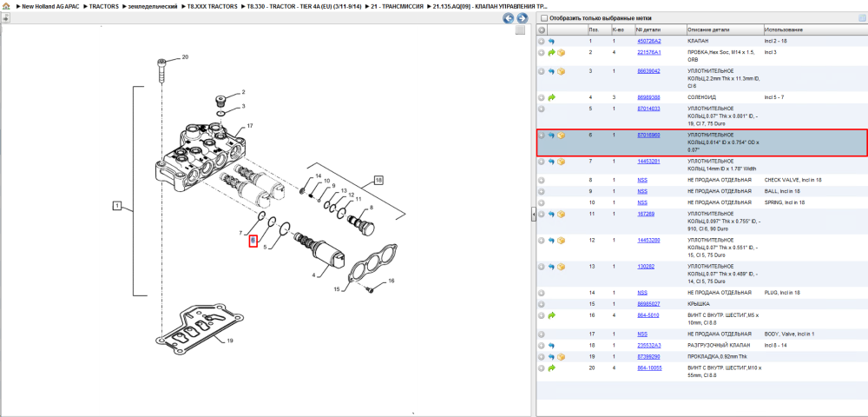Click the green arrow icon for part 864-5010

click(x=551, y=315)
